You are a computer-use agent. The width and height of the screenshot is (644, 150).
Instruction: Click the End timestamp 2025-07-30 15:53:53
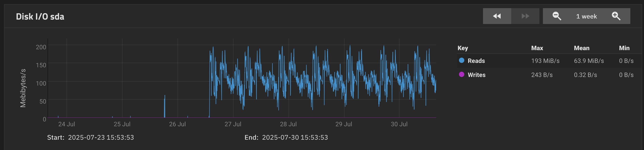295,137
